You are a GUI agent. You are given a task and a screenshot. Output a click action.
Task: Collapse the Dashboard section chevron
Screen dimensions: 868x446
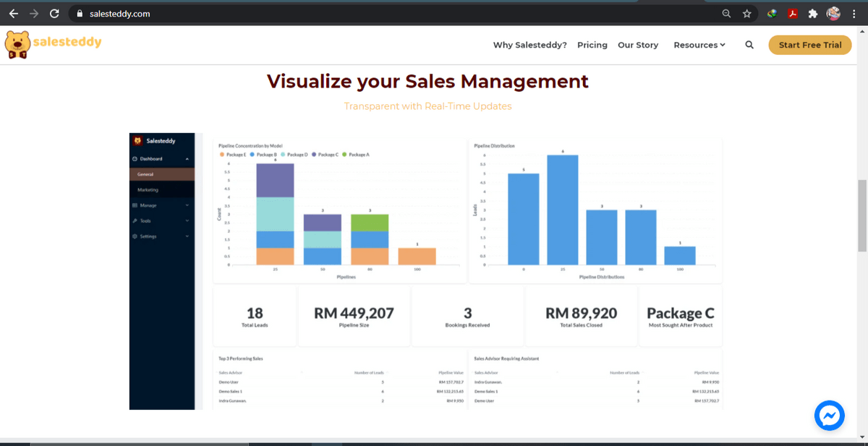pyautogui.click(x=187, y=159)
